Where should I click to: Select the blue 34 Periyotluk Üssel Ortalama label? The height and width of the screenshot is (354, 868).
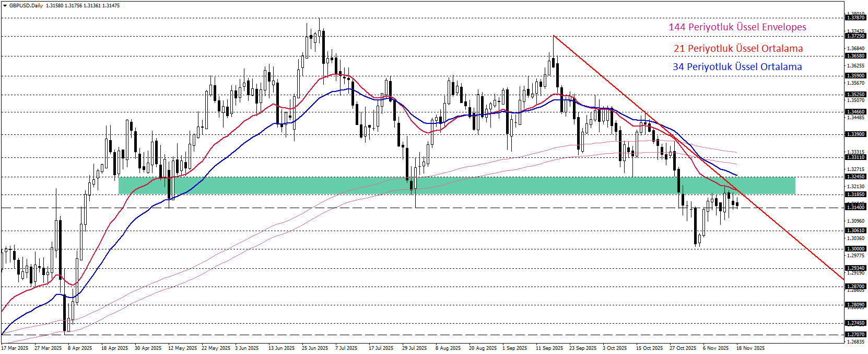737,67
